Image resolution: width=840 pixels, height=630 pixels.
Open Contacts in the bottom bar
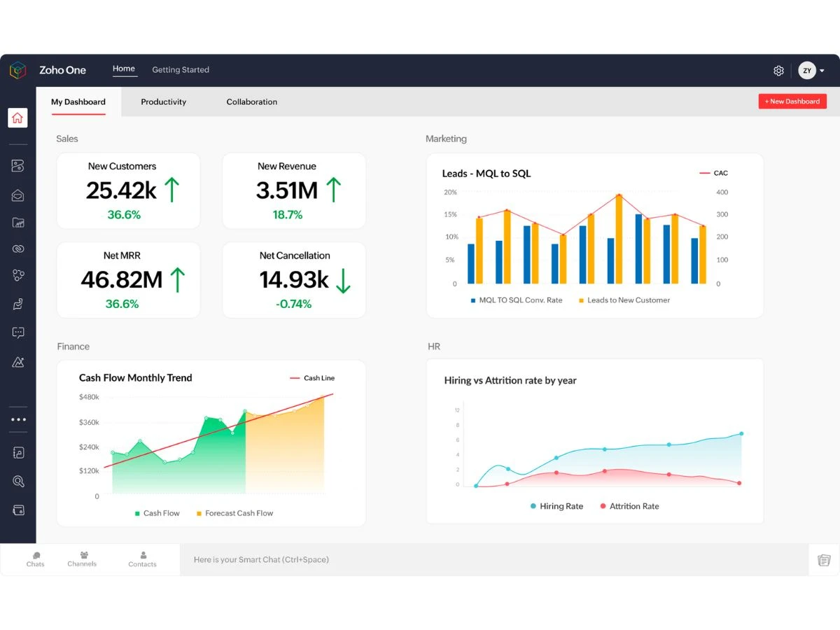(x=142, y=559)
